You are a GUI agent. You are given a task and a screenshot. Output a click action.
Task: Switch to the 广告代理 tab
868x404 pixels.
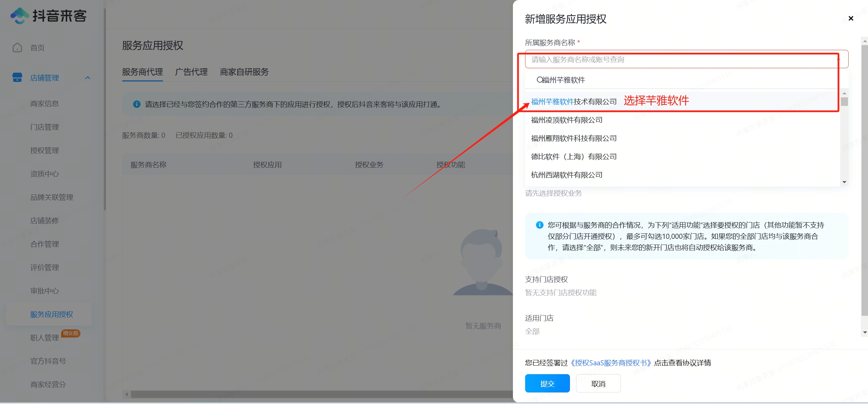pos(191,72)
